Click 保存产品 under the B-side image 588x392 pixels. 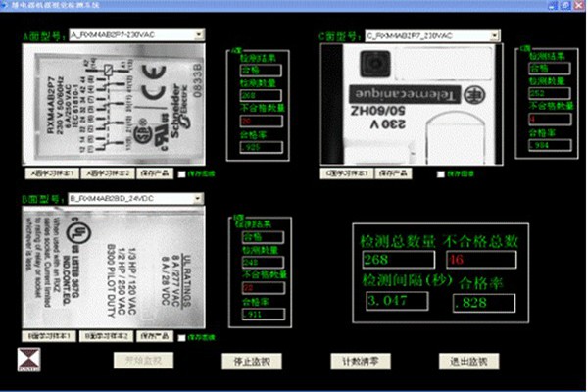(155, 336)
